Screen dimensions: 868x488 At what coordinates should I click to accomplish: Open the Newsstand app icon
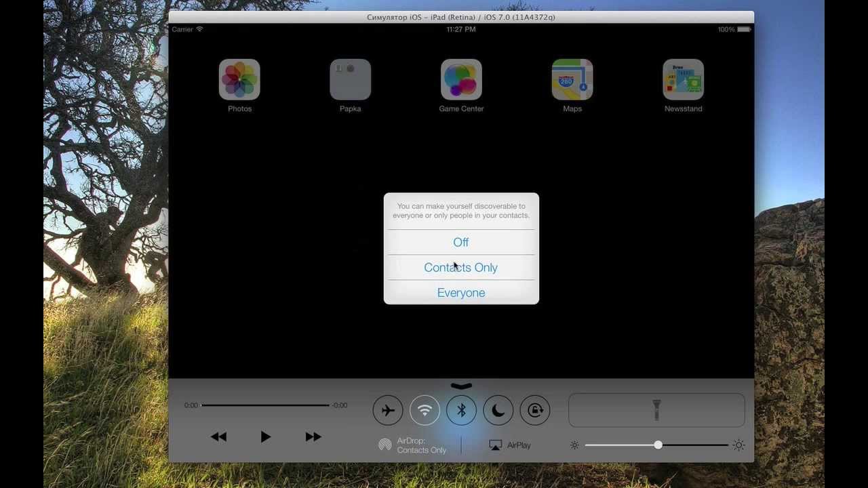(x=683, y=79)
